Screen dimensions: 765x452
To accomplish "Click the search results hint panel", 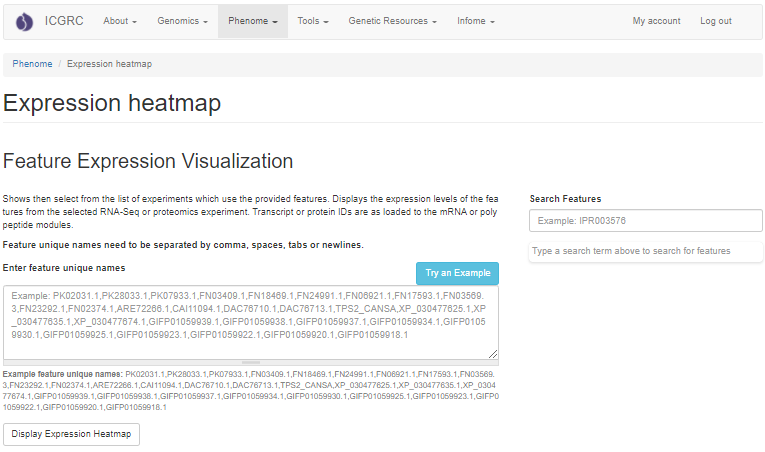I will tap(645, 251).
